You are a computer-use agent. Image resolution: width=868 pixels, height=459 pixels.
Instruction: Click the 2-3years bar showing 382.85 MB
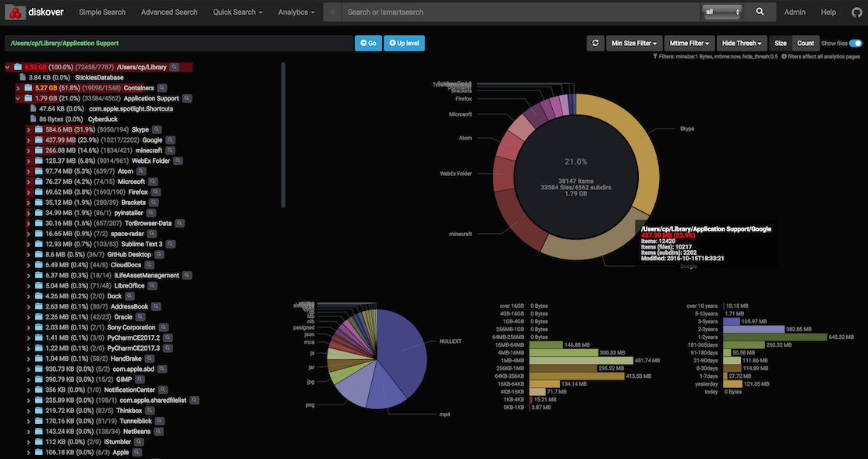754,329
